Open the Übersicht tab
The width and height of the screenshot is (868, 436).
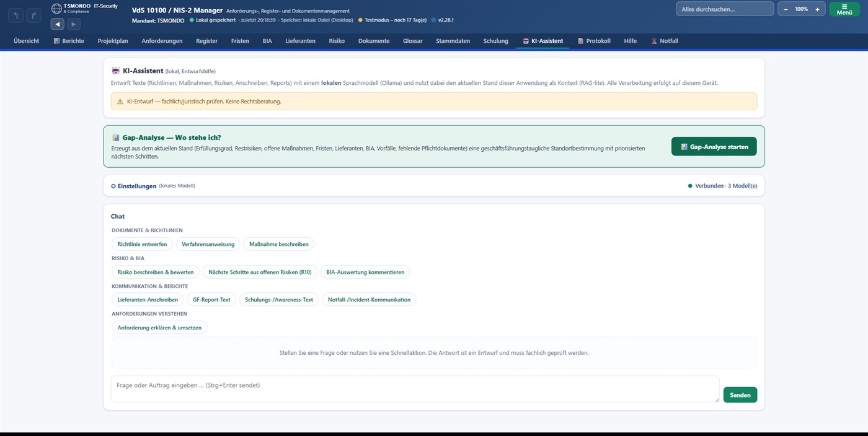click(x=27, y=41)
